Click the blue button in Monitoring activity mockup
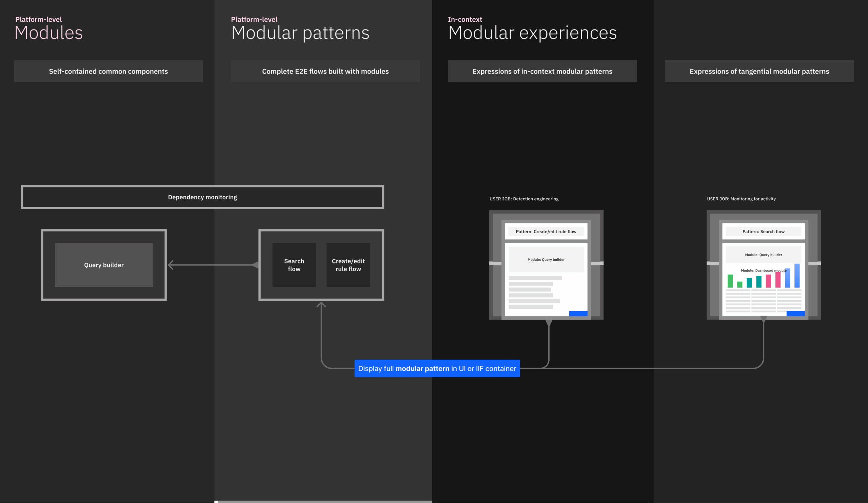Image resolution: width=868 pixels, height=503 pixels. (x=795, y=313)
